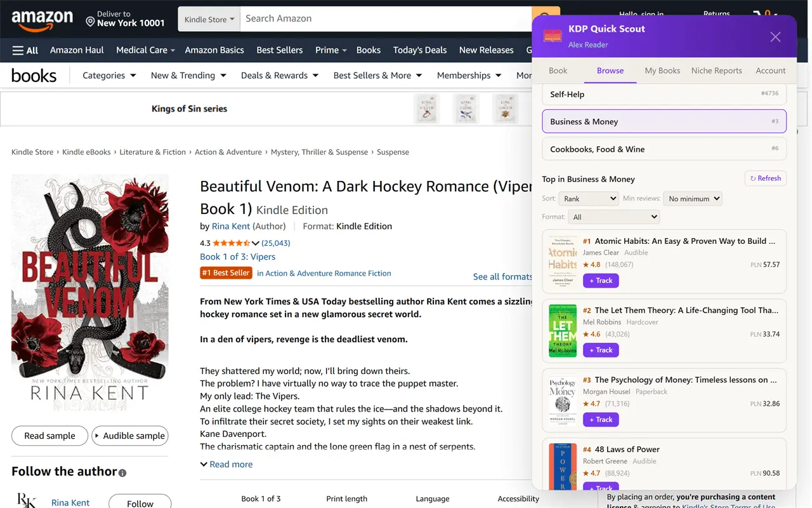Open the Min reviews dropdown

coord(693,199)
